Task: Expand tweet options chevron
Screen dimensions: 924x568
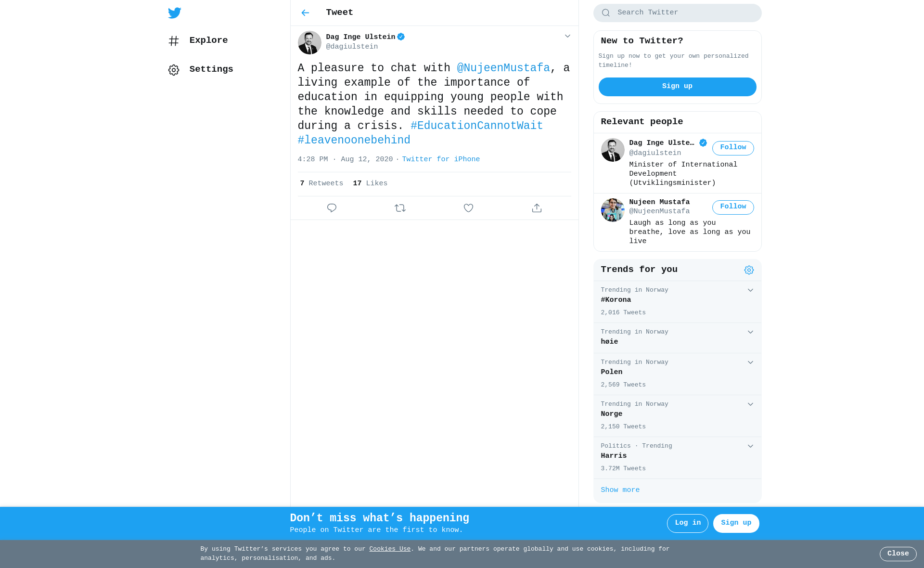Action: 567,36
